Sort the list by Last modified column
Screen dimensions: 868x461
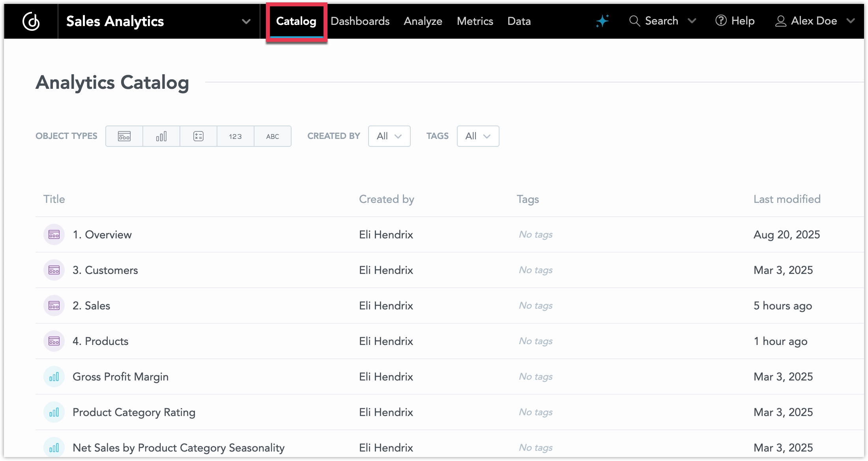pos(787,199)
